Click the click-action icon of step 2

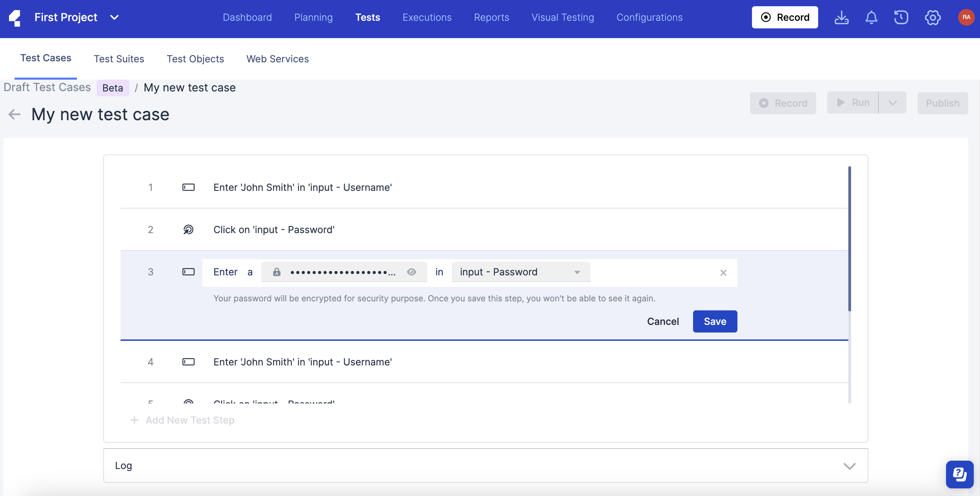188,230
